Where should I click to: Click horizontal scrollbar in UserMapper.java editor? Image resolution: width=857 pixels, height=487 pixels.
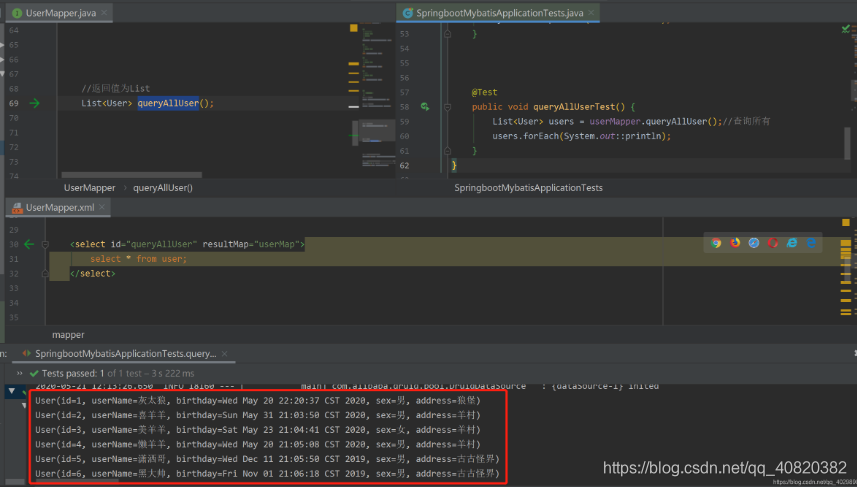point(132,175)
